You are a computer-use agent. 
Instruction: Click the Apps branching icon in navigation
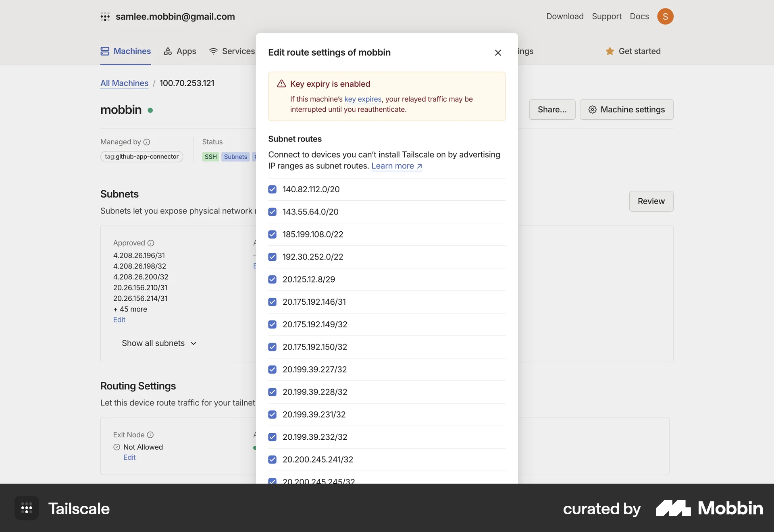168,51
